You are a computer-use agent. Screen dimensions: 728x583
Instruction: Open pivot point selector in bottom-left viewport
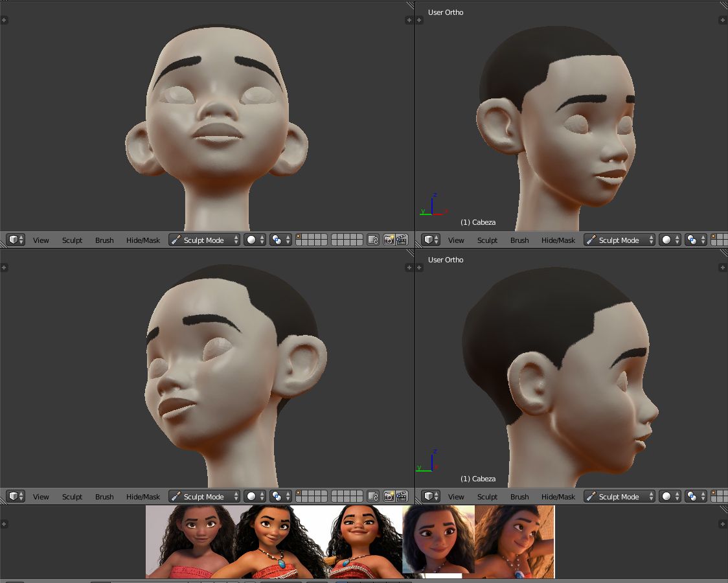coord(281,496)
